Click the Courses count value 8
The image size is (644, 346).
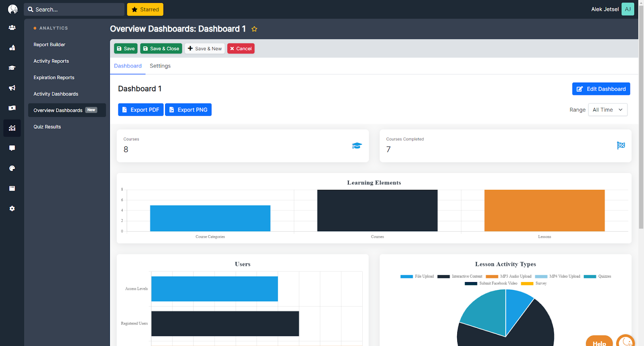pos(126,150)
